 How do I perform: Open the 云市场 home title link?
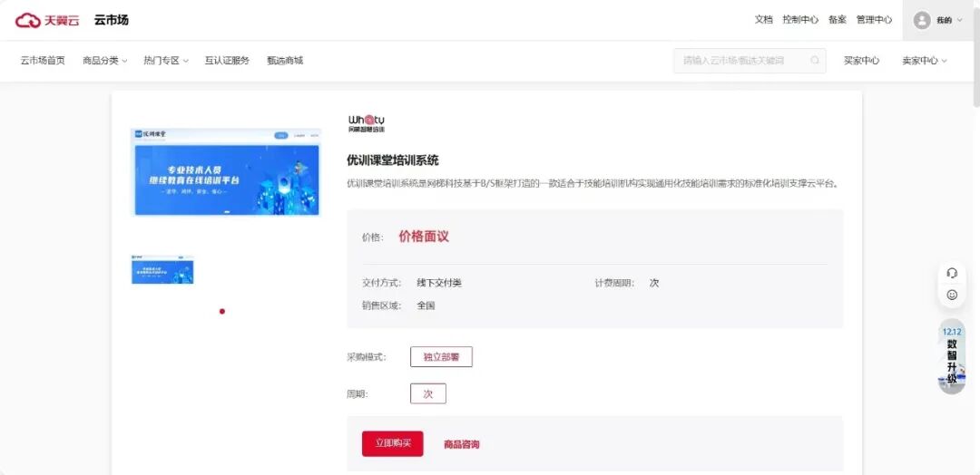(112, 20)
